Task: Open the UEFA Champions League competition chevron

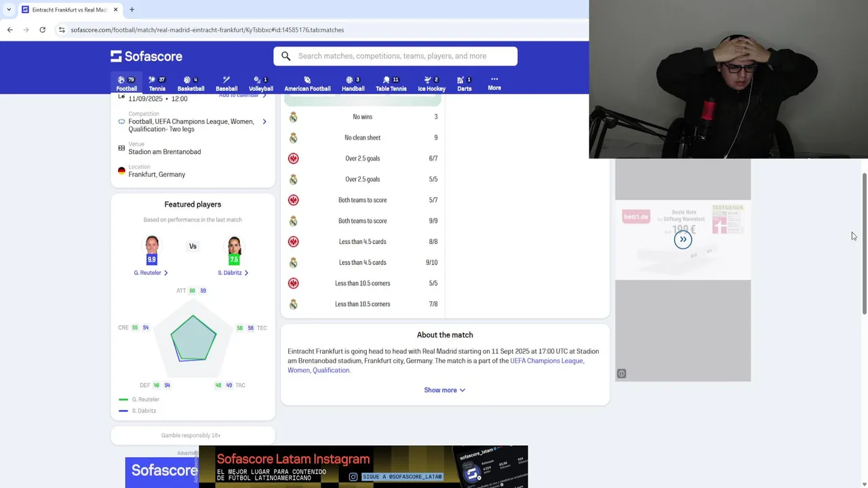Action: 264,121
